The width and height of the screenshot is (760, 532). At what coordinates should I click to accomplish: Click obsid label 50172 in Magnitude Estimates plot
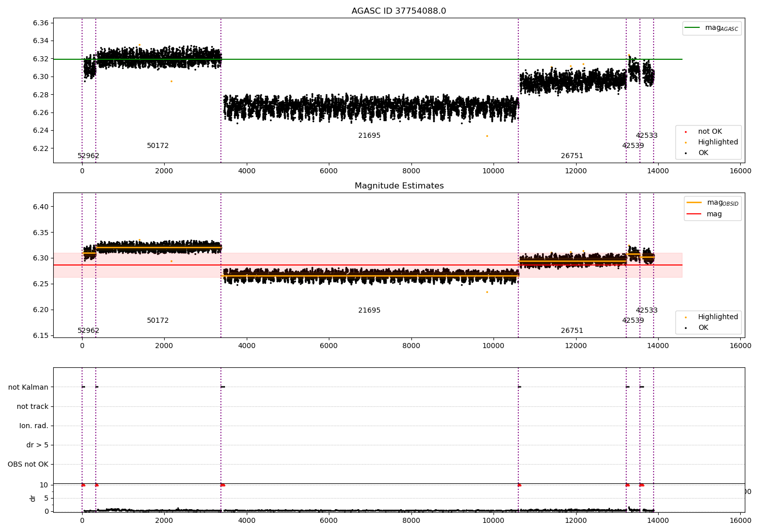point(158,321)
